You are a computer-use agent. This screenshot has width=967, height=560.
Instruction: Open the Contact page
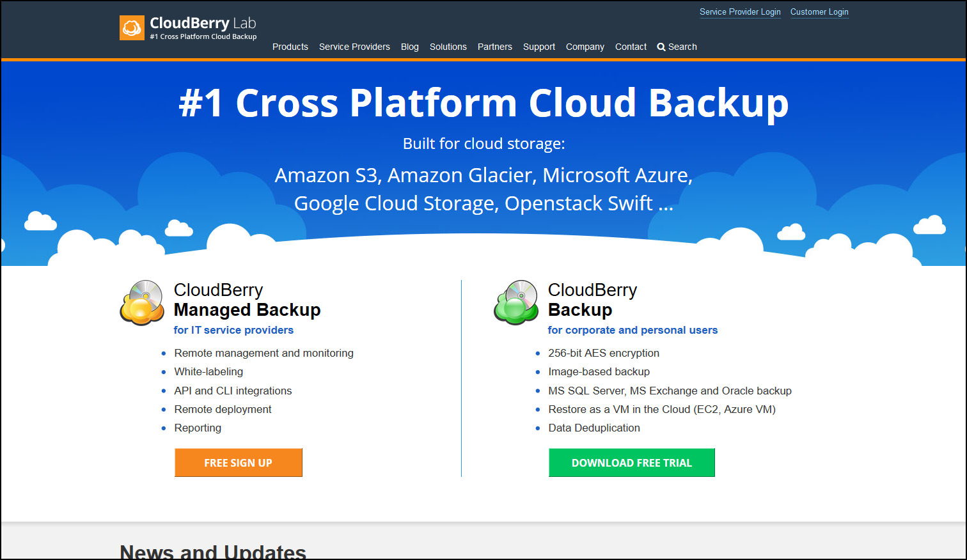tap(631, 47)
